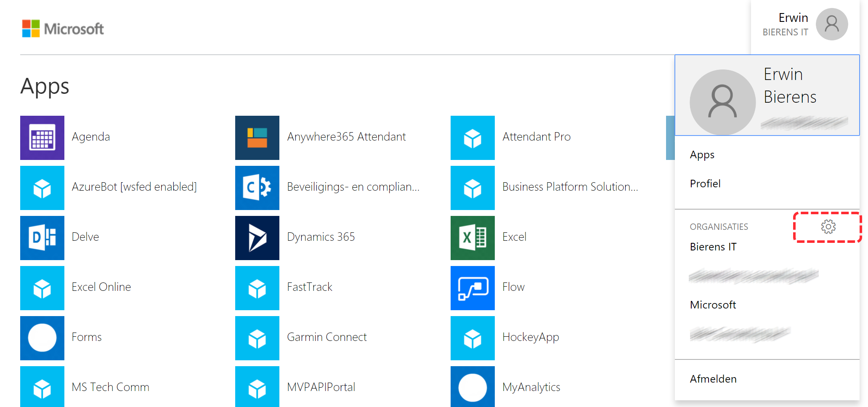
Task: Click the Microsoft logo in header
Action: tap(63, 29)
